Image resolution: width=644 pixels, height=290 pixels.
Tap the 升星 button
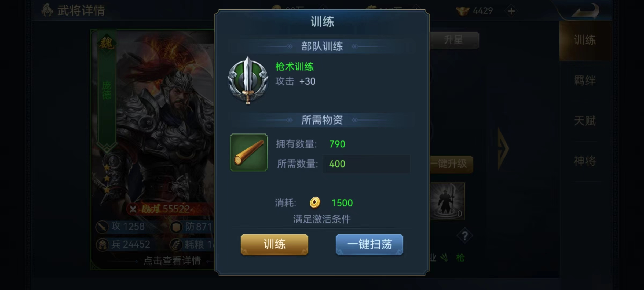(454, 40)
